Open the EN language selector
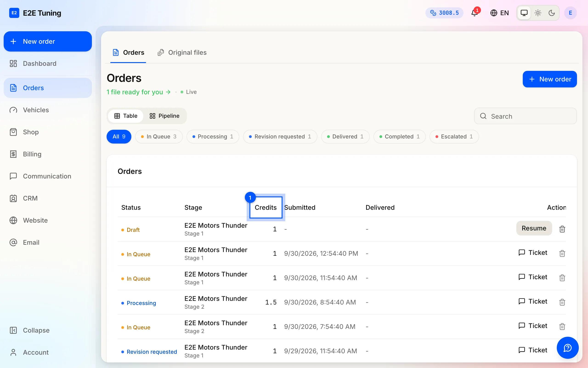588x368 pixels. (x=499, y=13)
